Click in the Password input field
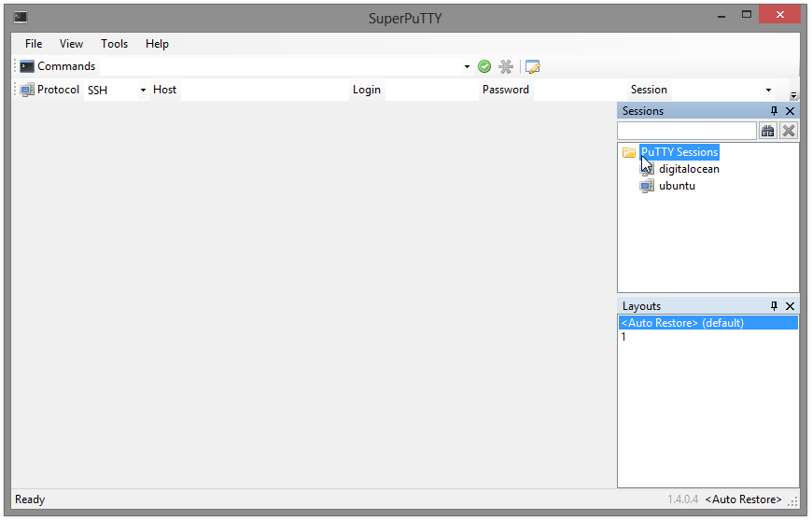The height and width of the screenshot is (520, 812). tap(580, 91)
